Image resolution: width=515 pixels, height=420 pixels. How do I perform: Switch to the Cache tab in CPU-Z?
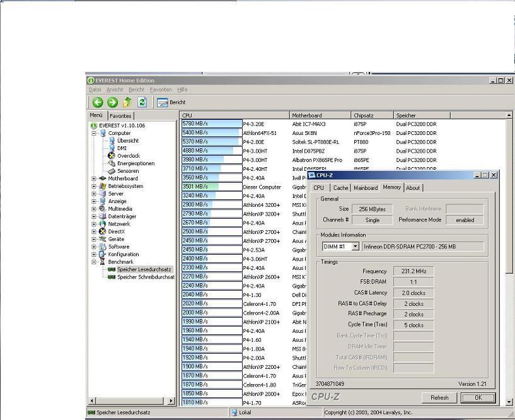point(340,188)
